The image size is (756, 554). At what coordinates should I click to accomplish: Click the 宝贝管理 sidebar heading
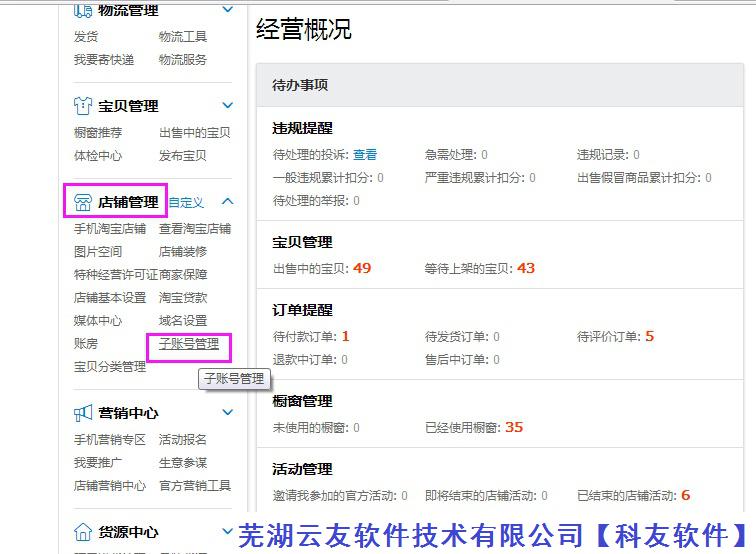click(x=128, y=106)
